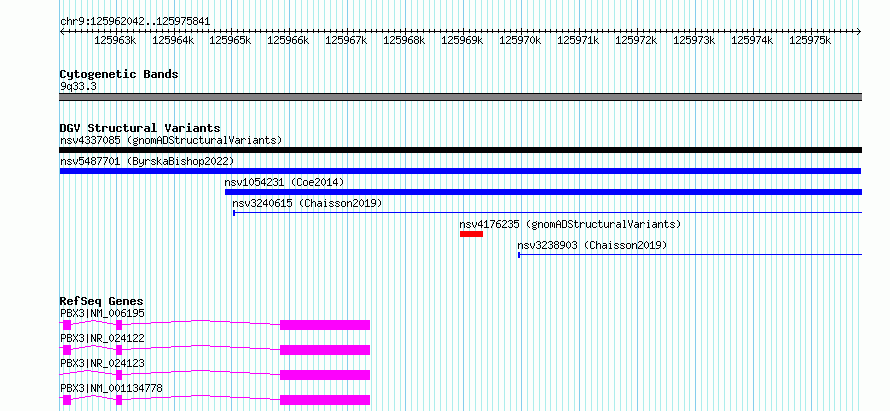The image size is (890, 411).
Task: Click the Cytogenetic Bands track title
Action: coord(119,74)
